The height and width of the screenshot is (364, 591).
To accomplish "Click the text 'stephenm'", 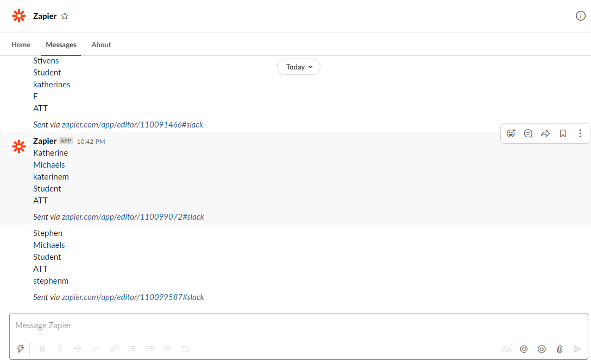I will 51,281.
